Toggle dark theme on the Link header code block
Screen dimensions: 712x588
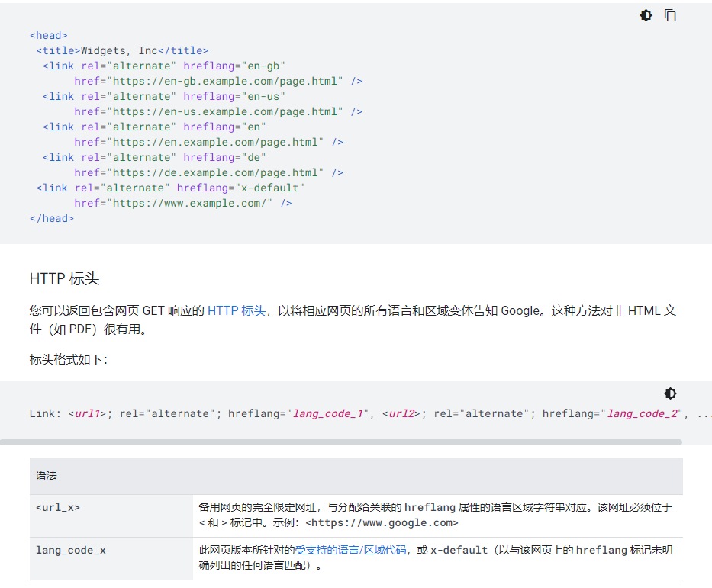pyautogui.click(x=670, y=394)
